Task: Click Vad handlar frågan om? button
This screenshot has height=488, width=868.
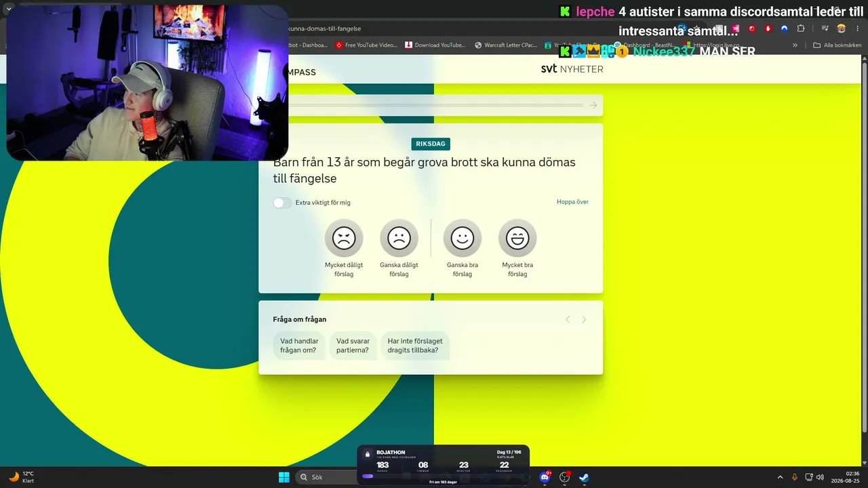Action: [x=299, y=346]
